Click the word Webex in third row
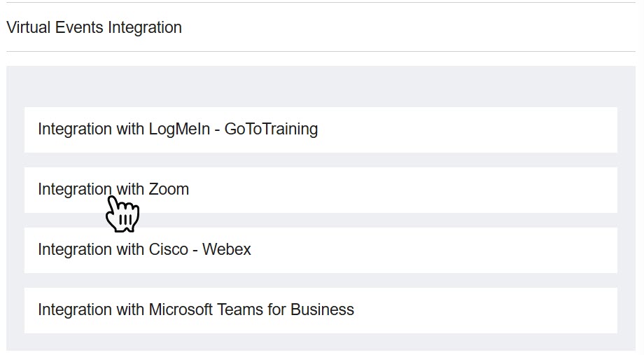Viewport: 644px width, 355px height. click(x=227, y=250)
